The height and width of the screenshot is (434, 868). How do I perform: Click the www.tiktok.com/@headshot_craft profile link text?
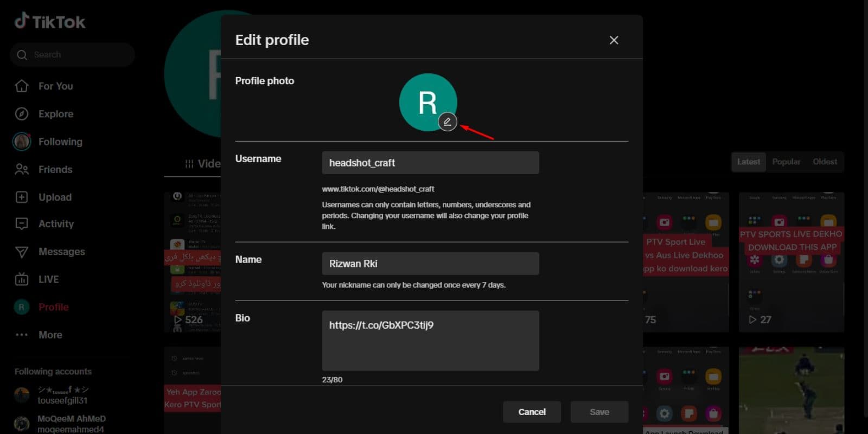click(x=378, y=189)
